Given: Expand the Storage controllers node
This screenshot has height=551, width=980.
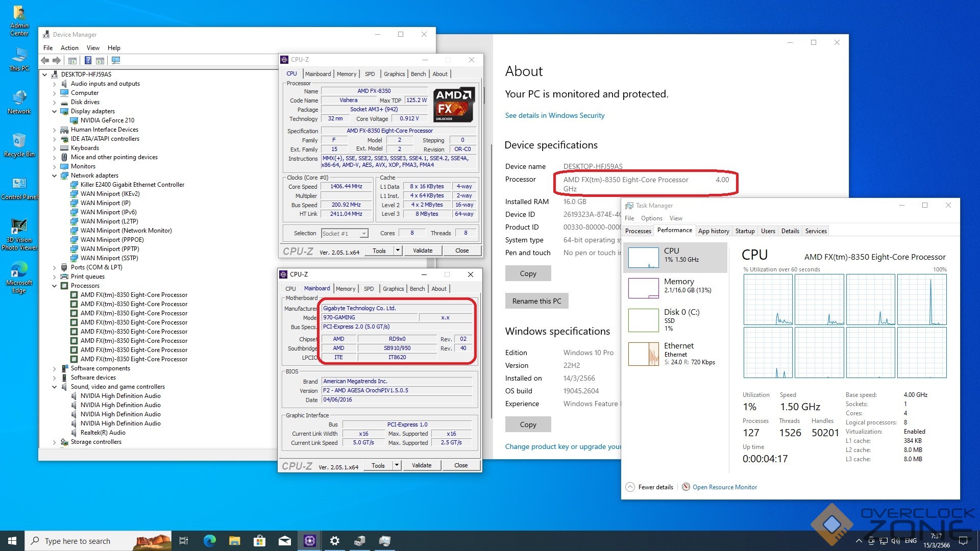Looking at the screenshot, I should tap(55, 442).
